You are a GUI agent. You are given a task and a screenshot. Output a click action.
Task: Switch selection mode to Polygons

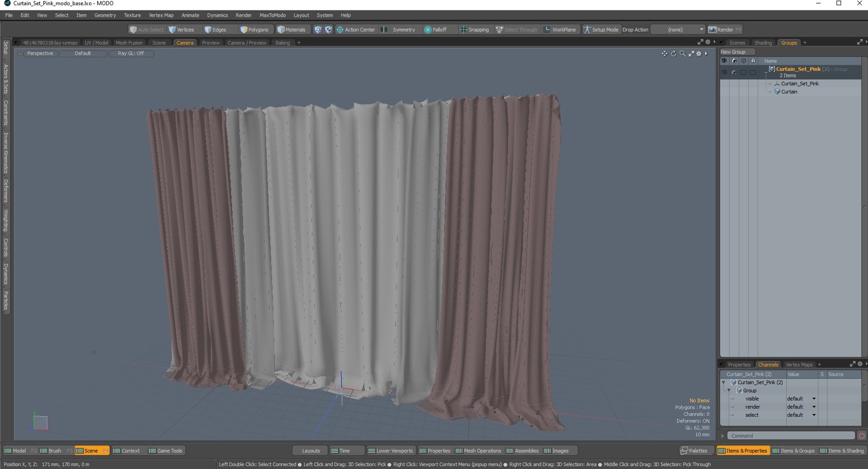254,30
